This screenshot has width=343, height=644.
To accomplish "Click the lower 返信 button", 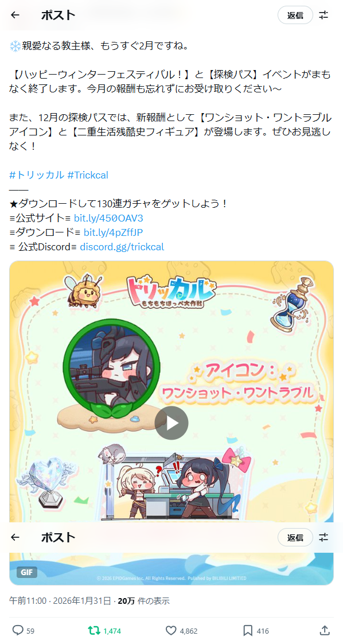I will [x=295, y=537].
